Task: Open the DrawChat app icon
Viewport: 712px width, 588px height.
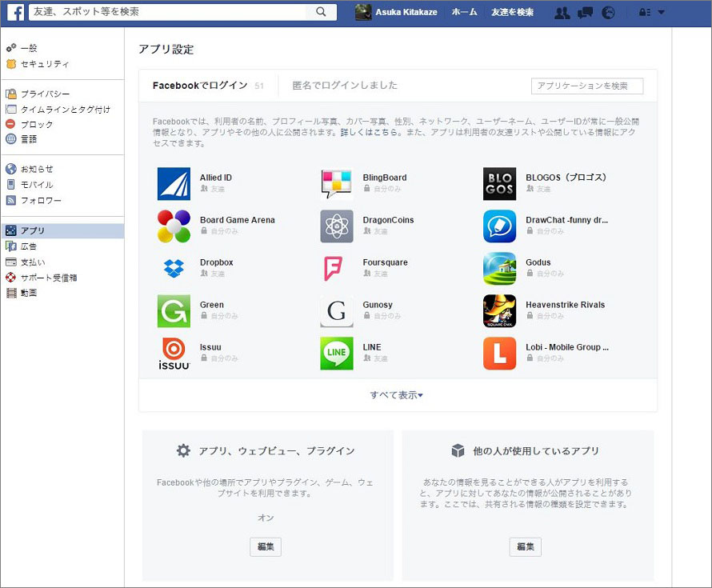Action: pos(499,226)
